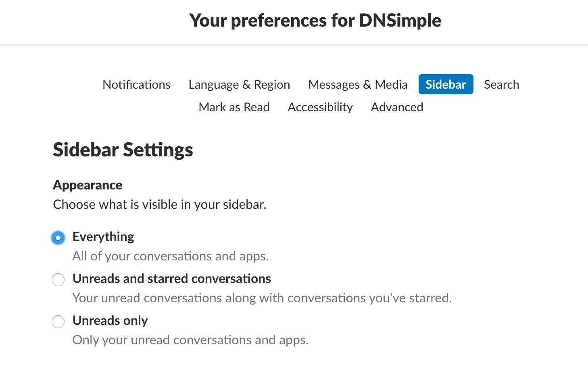
Task: Go to the Messages & Media tab
Action: [358, 85]
